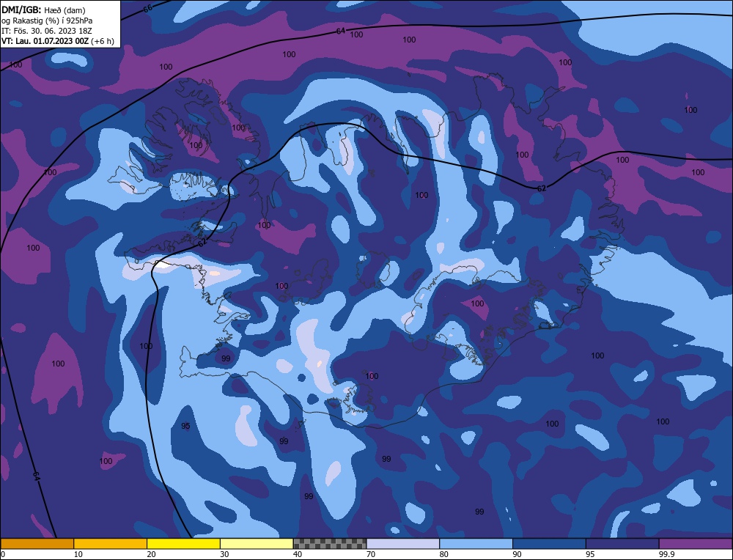The height and width of the screenshot is (560, 733).
Task: Pick the light blue 80–90 legend swatch
Action: tap(476, 543)
